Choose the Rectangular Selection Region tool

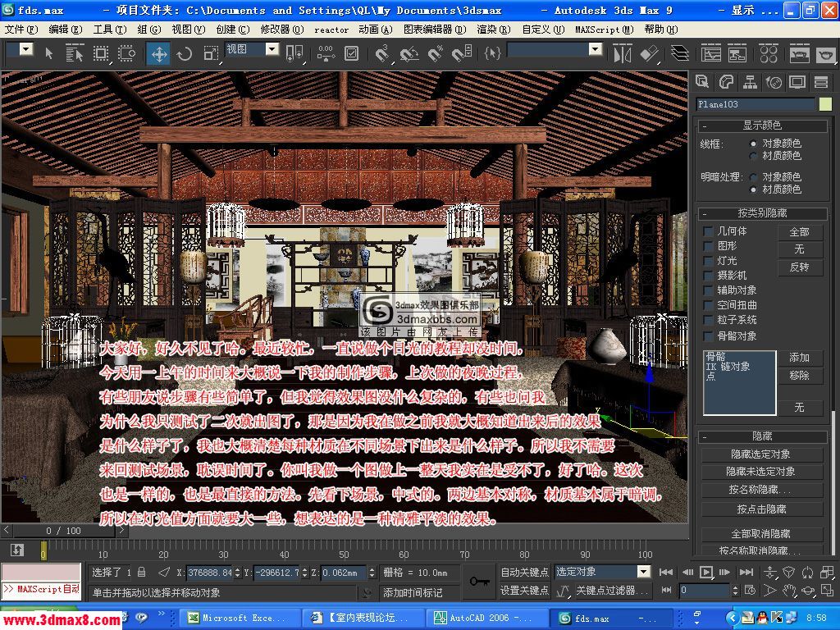(101, 53)
